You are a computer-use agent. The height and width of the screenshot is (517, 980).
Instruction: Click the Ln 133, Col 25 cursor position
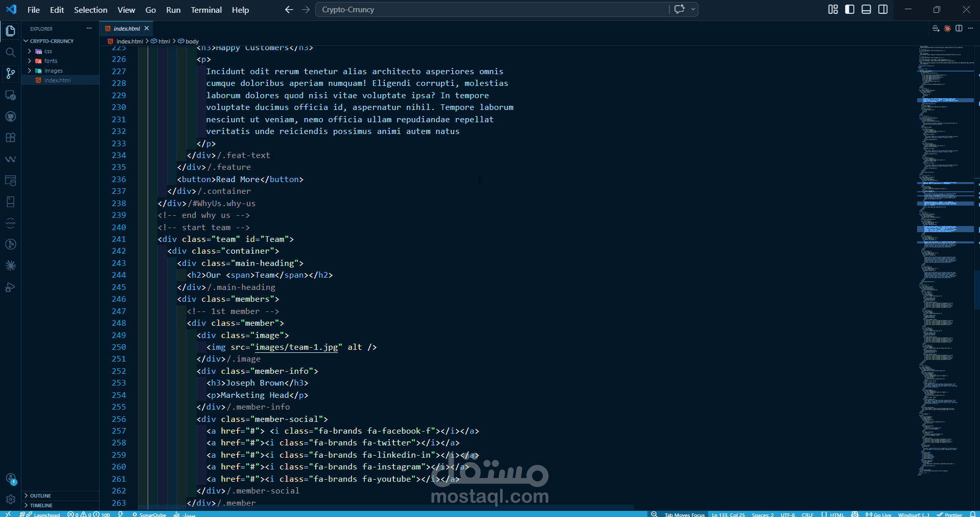coord(728,514)
